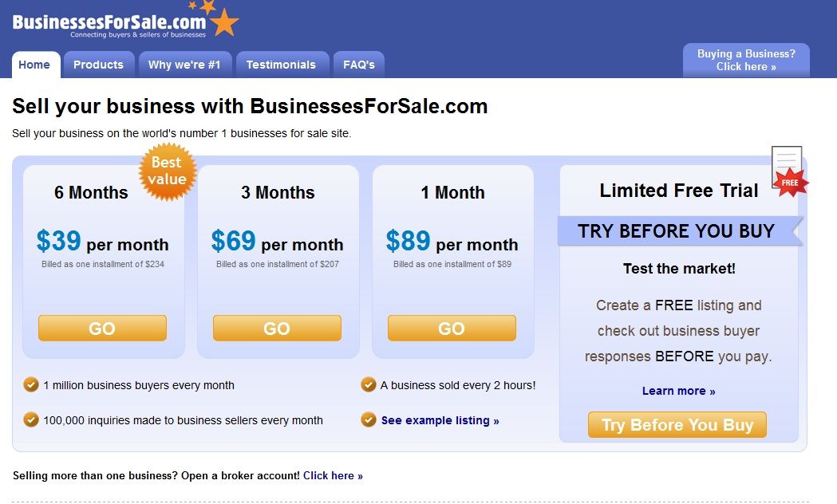Open the Why we're #1 tab
This screenshot has height=504, width=837.
pyautogui.click(x=184, y=65)
